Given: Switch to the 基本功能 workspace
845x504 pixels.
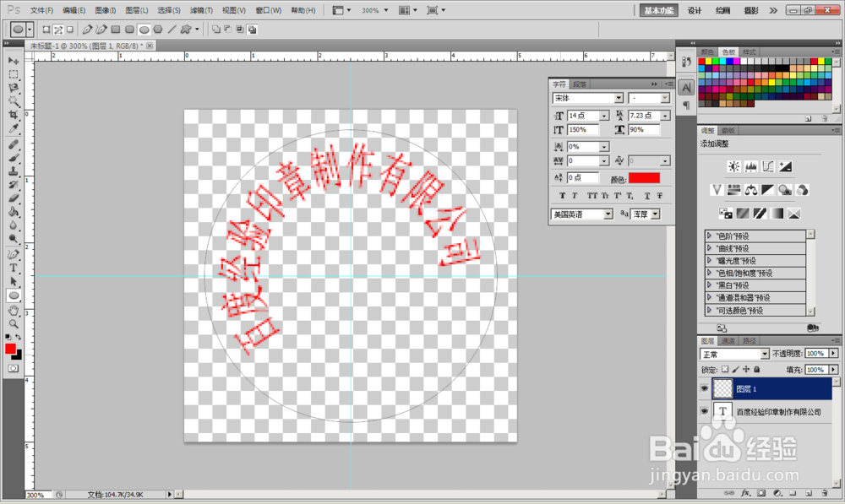Looking at the screenshot, I should 658,10.
